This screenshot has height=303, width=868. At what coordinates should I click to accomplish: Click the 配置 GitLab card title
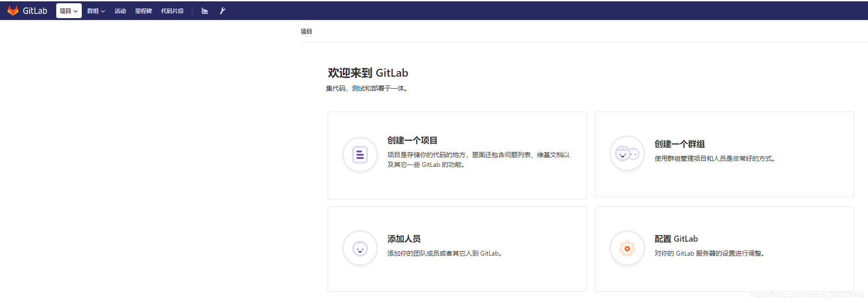(x=676, y=239)
